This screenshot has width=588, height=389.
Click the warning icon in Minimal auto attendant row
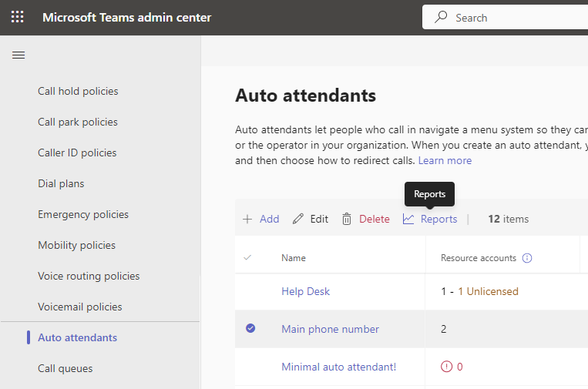pos(446,367)
